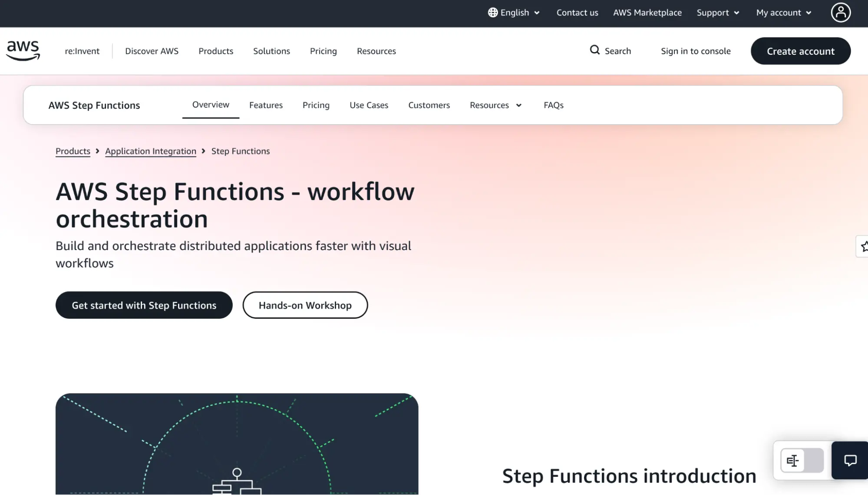868x495 pixels.
Task: Follow the Products breadcrumb link
Action: pos(73,151)
